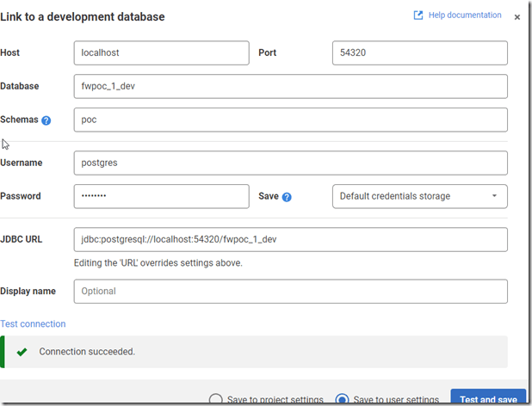The height and width of the screenshot is (406, 532).
Task: Open the Help documentation link
Action: coord(464,15)
